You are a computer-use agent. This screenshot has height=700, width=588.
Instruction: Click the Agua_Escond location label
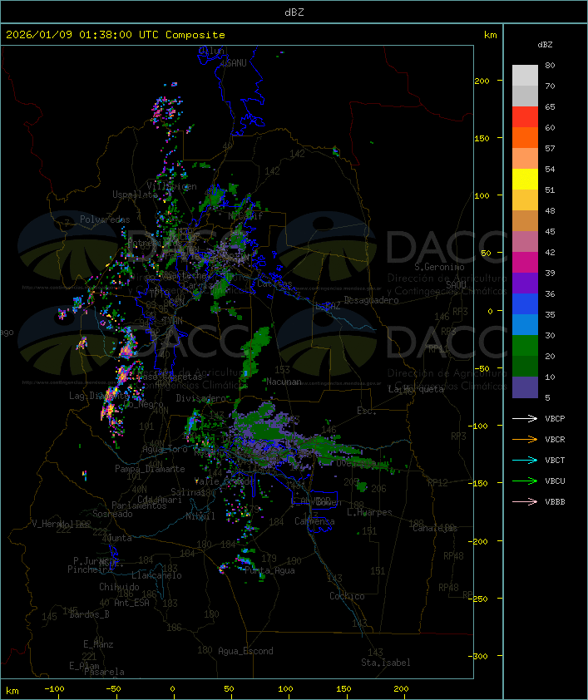pos(245,651)
